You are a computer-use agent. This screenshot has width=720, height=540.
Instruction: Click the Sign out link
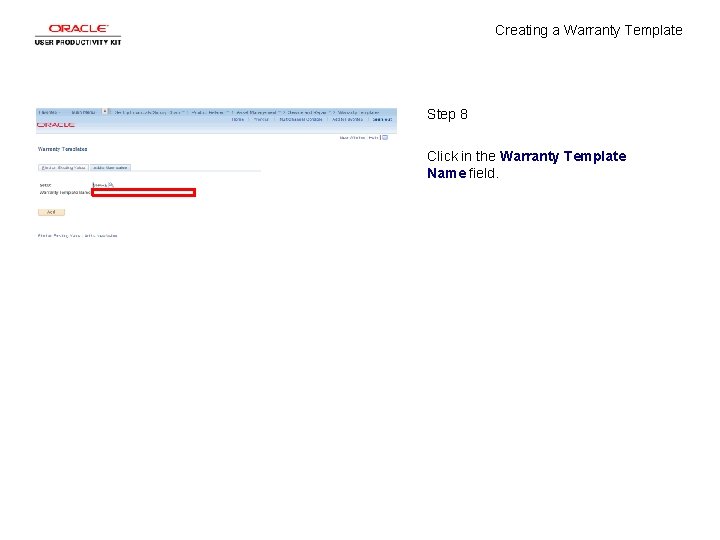pyautogui.click(x=382, y=119)
